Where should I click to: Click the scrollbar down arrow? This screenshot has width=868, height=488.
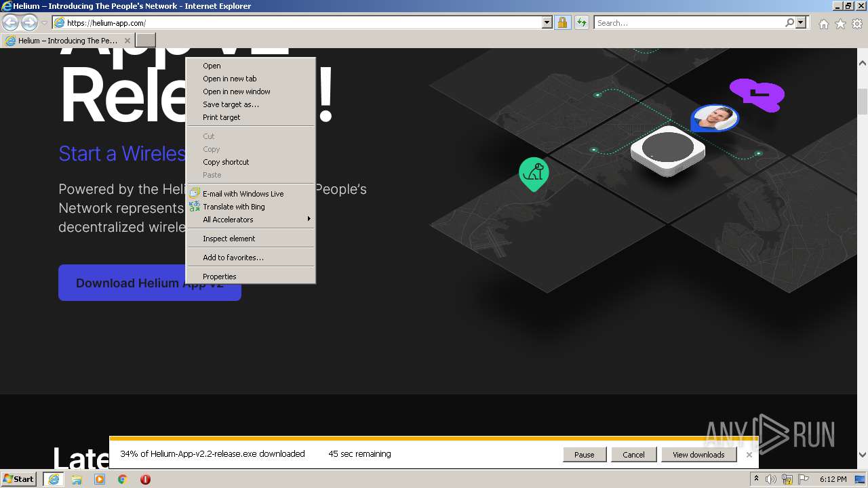[863, 455]
